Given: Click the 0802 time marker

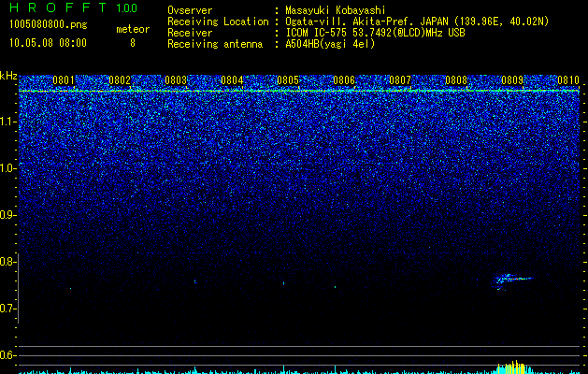Looking at the screenshot, I should (120, 80).
